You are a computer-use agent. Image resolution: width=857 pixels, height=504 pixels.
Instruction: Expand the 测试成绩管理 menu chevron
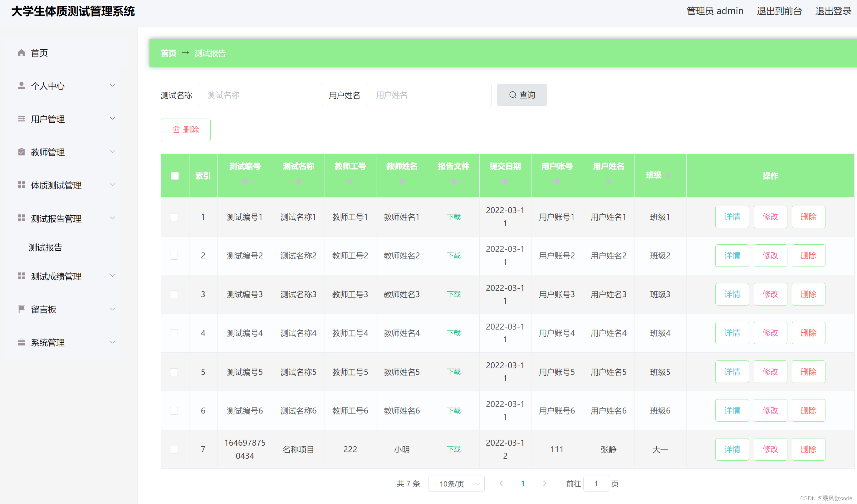coord(113,276)
